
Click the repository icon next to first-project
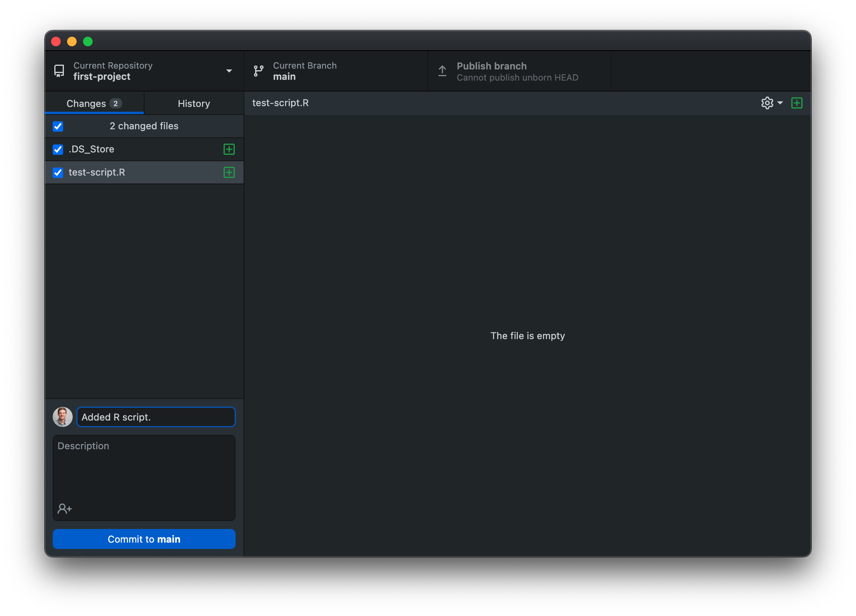[59, 71]
